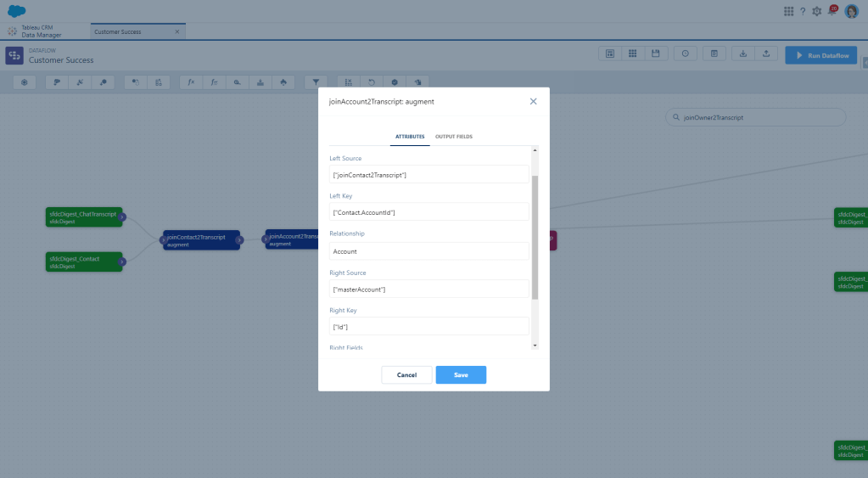Run the dataflow

pos(820,54)
